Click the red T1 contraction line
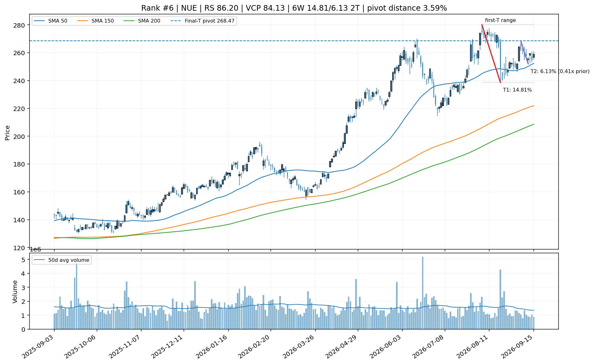The width and height of the screenshot is (594, 364). tap(491, 54)
